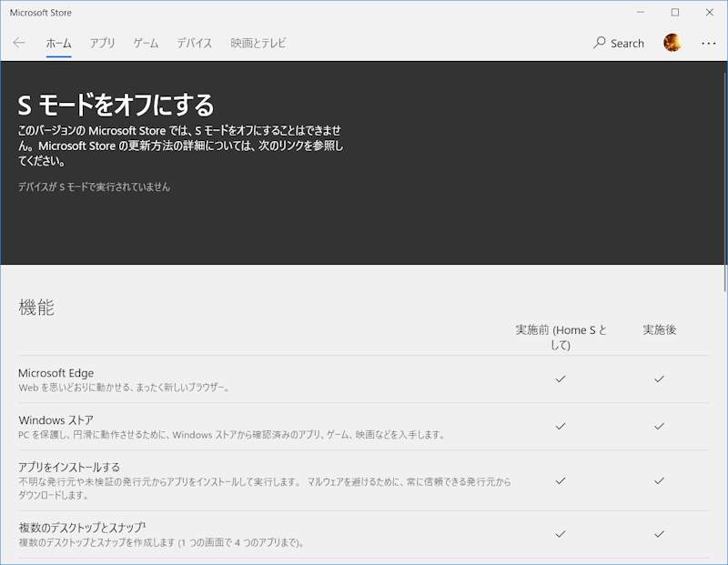The width and height of the screenshot is (728, 565).
Task: Click アプリをインストールする checkmark under 実施後
Action: click(659, 480)
